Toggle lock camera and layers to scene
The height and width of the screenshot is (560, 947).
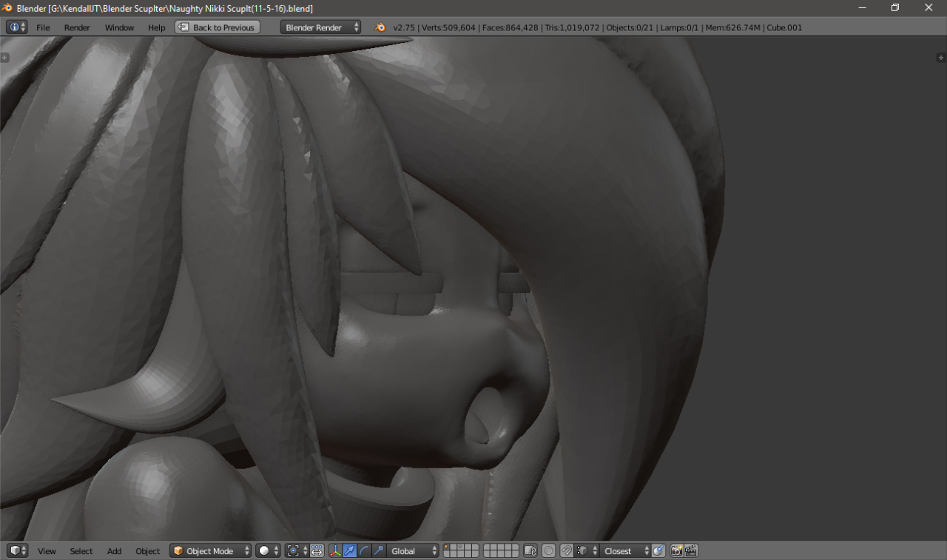click(x=530, y=550)
